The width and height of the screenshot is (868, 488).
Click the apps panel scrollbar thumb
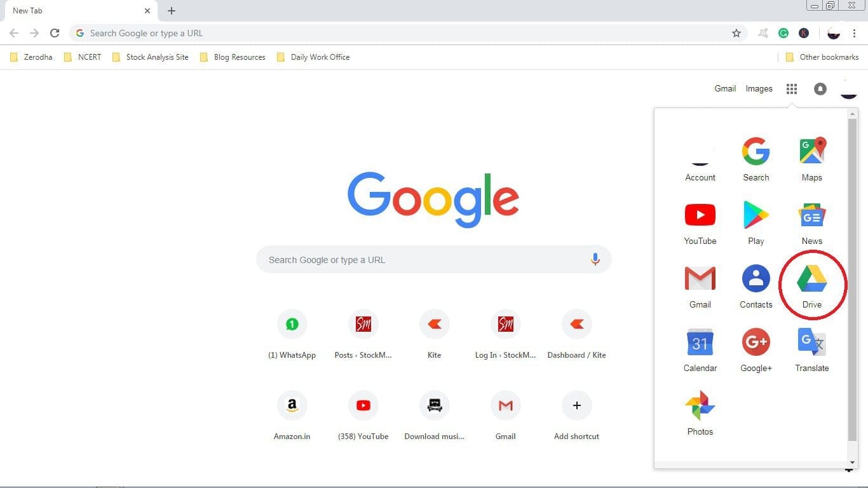tap(853, 280)
